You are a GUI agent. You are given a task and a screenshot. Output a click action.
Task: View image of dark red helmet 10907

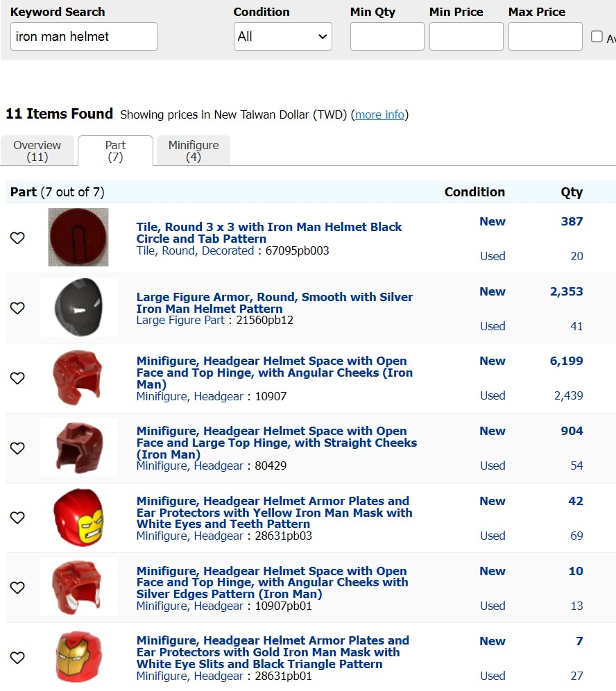pyautogui.click(x=78, y=377)
